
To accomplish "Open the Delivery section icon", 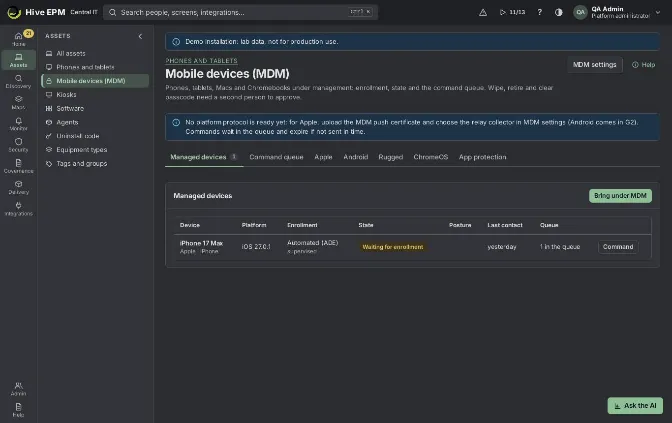I will point(18,187).
